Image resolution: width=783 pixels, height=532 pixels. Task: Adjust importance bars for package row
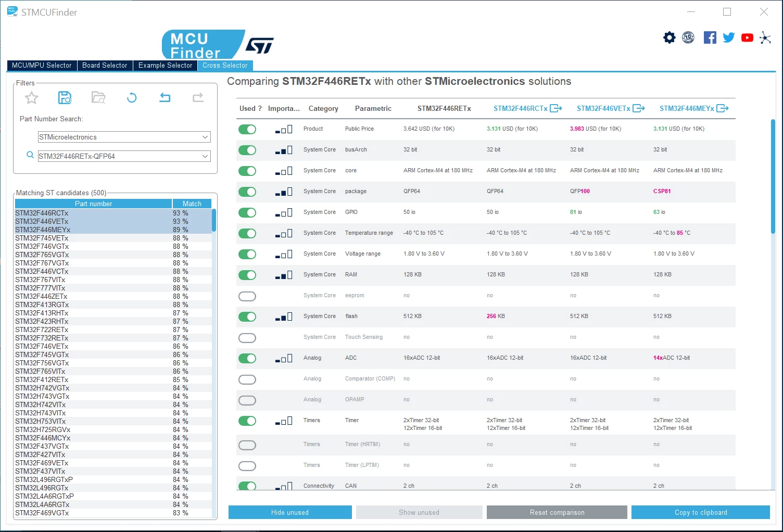pos(284,192)
